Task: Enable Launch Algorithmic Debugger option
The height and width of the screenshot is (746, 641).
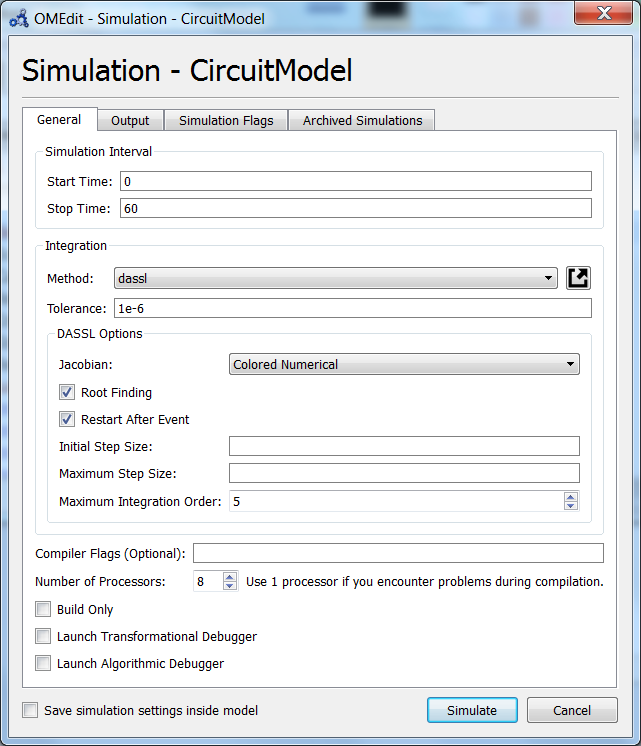Action: pyautogui.click(x=43, y=663)
